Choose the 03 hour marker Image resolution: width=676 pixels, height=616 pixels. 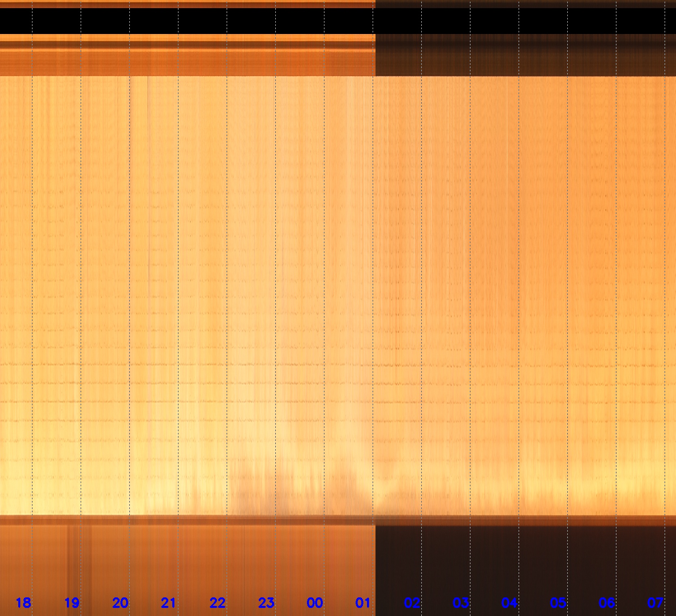[x=461, y=603]
